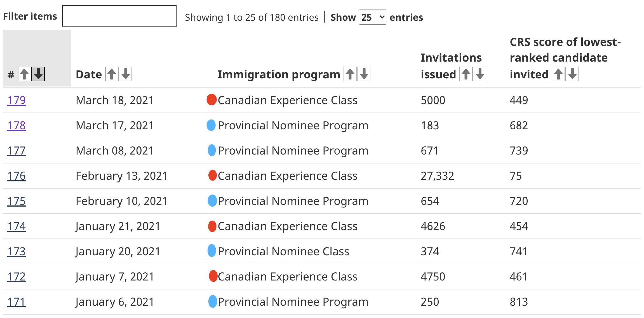
Task: Sort Invitations issued ascending arrow
Action: click(x=466, y=74)
